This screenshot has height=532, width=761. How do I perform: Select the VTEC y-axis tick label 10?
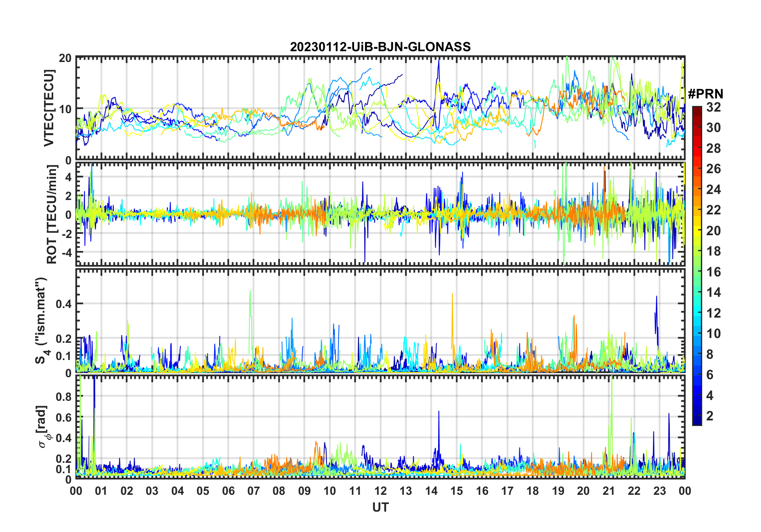(x=65, y=109)
